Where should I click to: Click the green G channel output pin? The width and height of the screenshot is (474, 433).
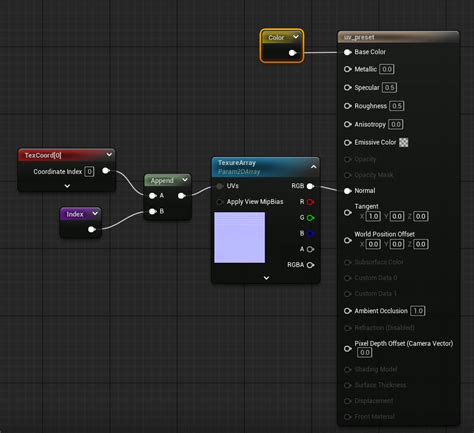tap(310, 218)
